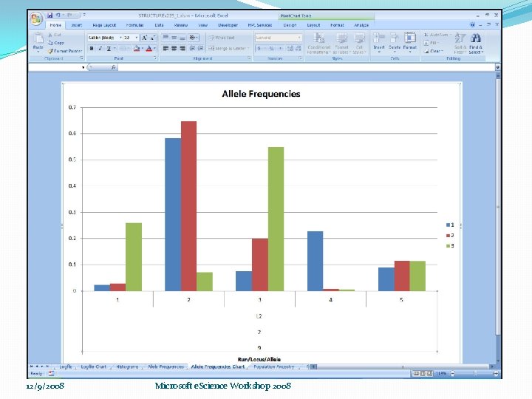This screenshot has width=532, height=399.
Task: Click inside the formula bar input
Action: [x=307, y=67]
